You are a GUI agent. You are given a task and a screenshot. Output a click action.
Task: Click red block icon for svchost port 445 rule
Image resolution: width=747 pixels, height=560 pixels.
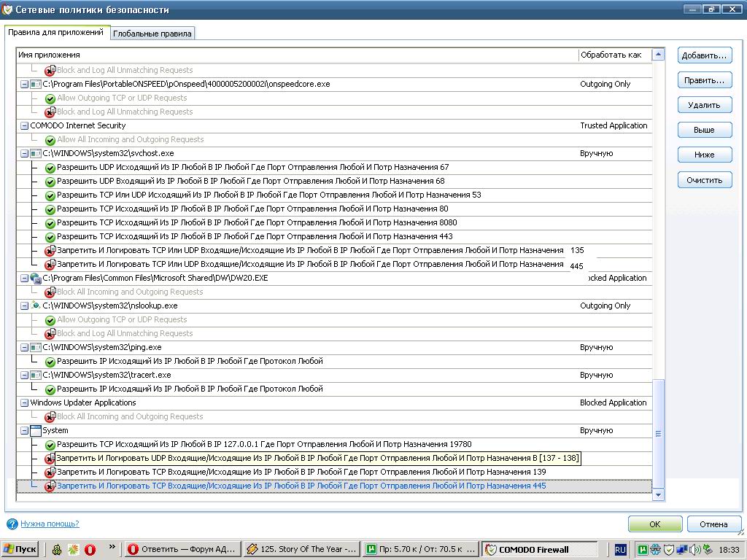coord(50,265)
